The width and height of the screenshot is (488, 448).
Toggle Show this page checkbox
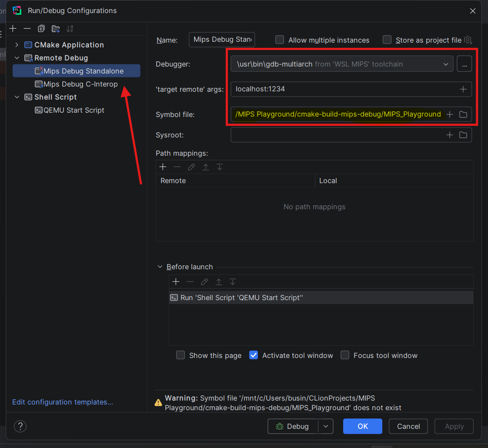[x=180, y=355]
